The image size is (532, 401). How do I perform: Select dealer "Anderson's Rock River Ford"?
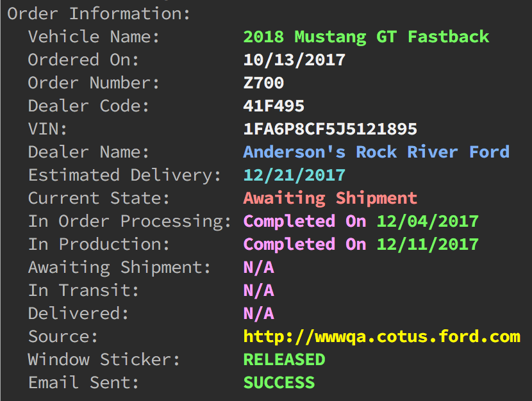click(x=377, y=152)
